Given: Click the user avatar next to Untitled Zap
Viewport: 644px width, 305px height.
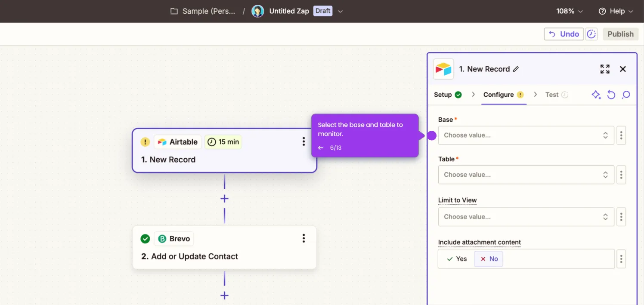Looking at the screenshot, I should (x=258, y=11).
